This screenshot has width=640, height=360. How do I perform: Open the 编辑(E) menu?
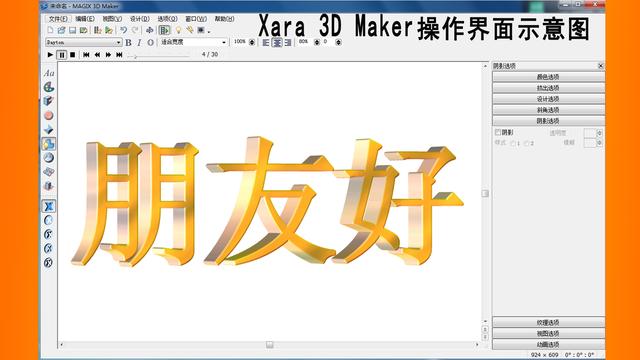(x=85, y=19)
